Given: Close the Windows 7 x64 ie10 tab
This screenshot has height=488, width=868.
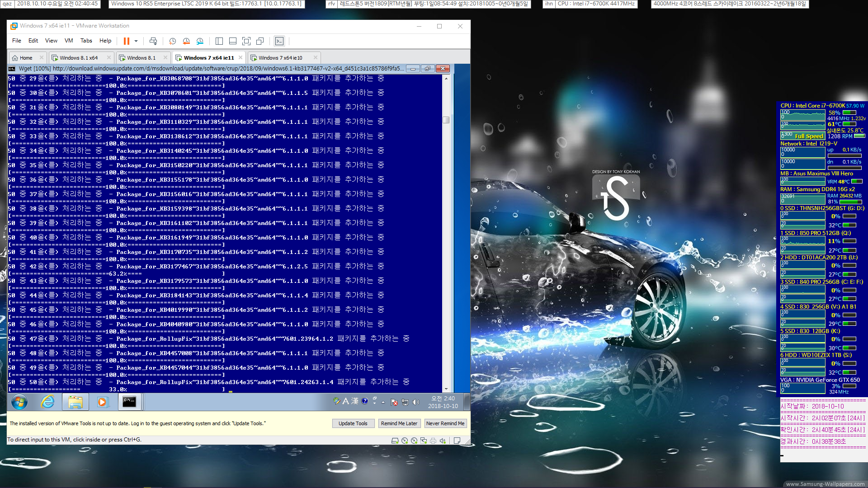Looking at the screenshot, I should tap(316, 57).
